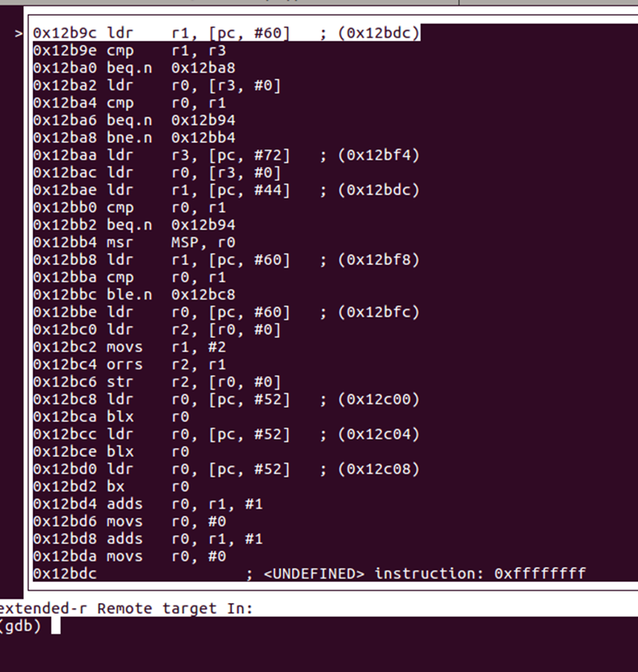Select the orrs r2, r1 instruction
The height and width of the screenshot is (672, 638).
click(x=130, y=364)
